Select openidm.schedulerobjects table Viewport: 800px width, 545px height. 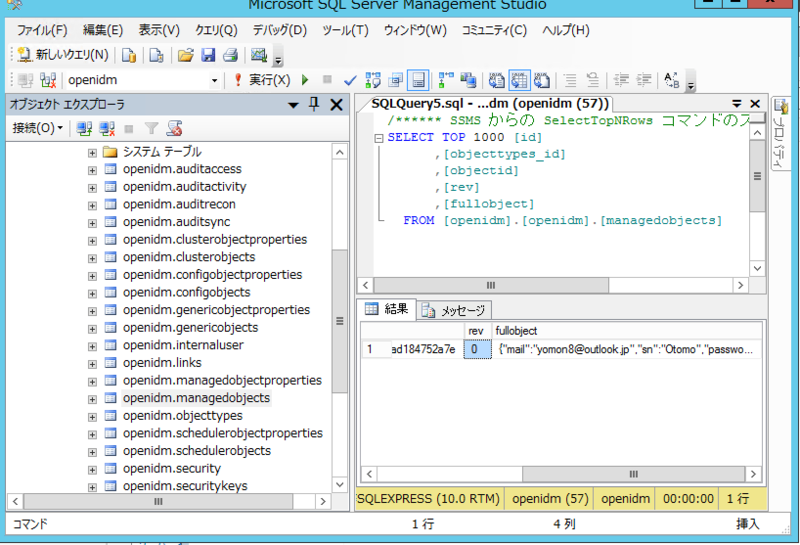point(197,451)
